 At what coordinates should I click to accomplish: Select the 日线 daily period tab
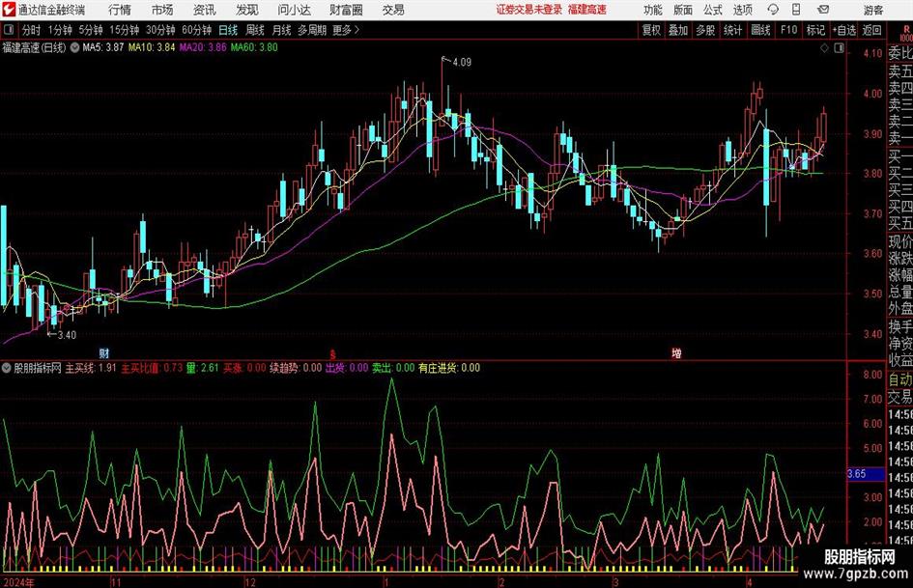228,30
